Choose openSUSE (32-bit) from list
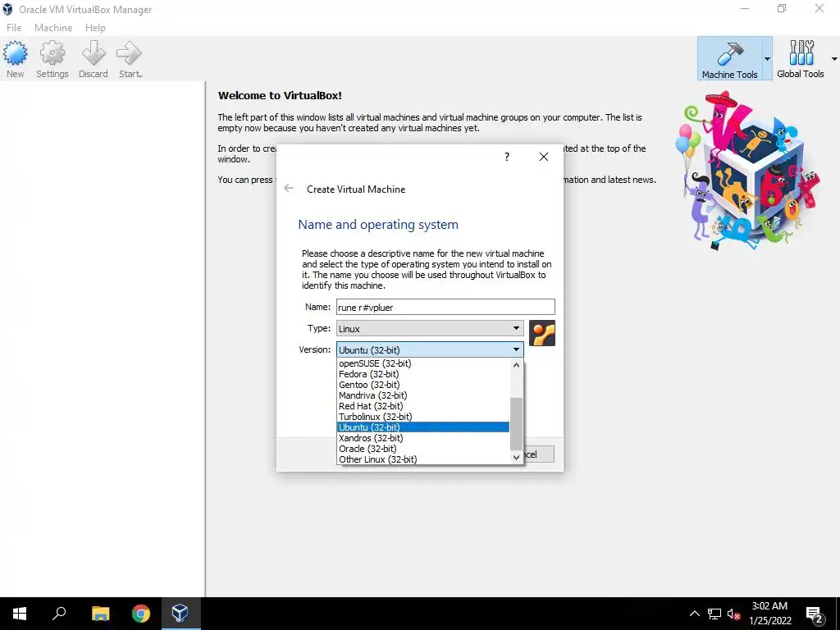The image size is (840, 630). click(x=423, y=363)
